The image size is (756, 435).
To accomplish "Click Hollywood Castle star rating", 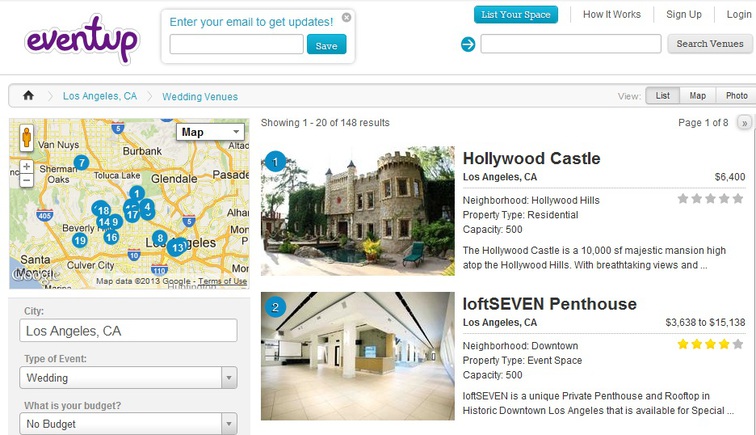I will (x=710, y=199).
